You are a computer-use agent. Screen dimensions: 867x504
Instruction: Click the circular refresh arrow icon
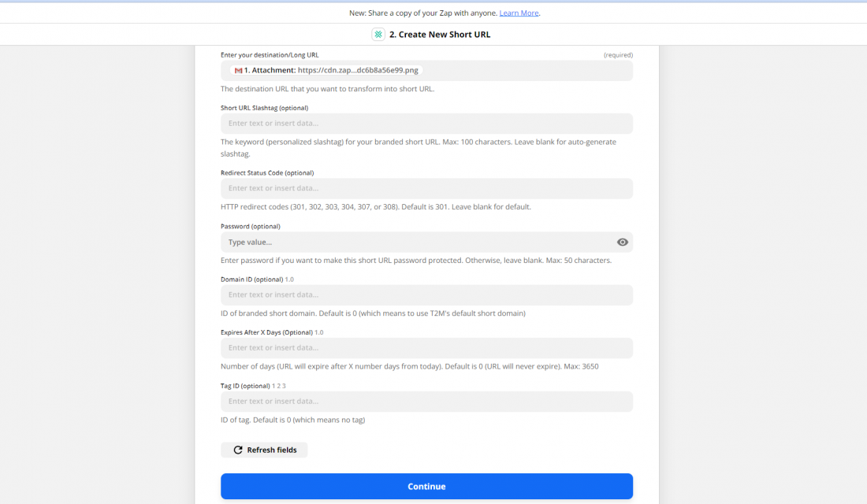pyautogui.click(x=238, y=450)
